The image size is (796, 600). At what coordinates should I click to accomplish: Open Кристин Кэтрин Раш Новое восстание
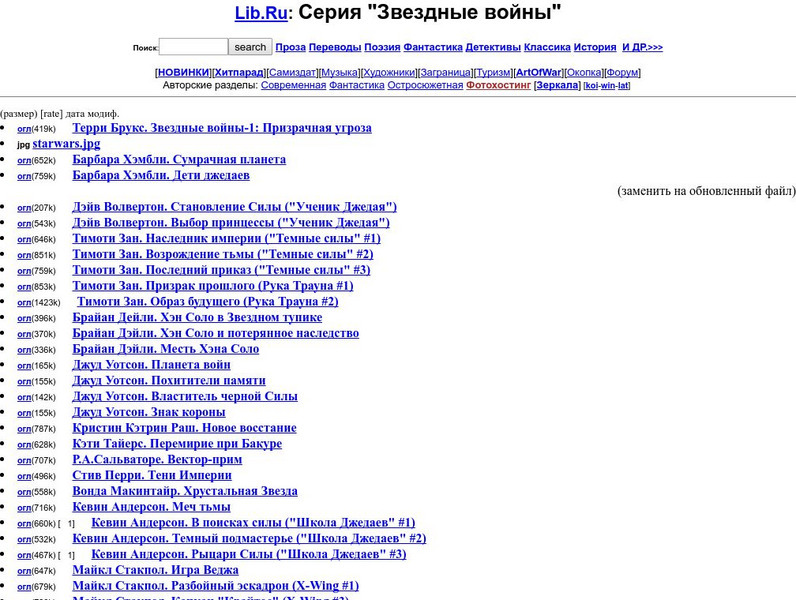pyautogui.click(x=184, y=427)
